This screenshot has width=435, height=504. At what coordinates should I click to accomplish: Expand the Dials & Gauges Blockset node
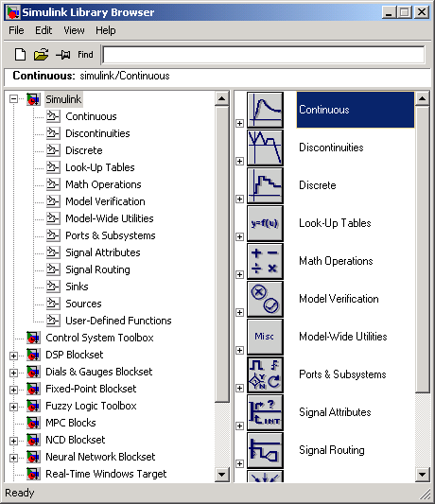pyautogui.click(x=13, y=373)
